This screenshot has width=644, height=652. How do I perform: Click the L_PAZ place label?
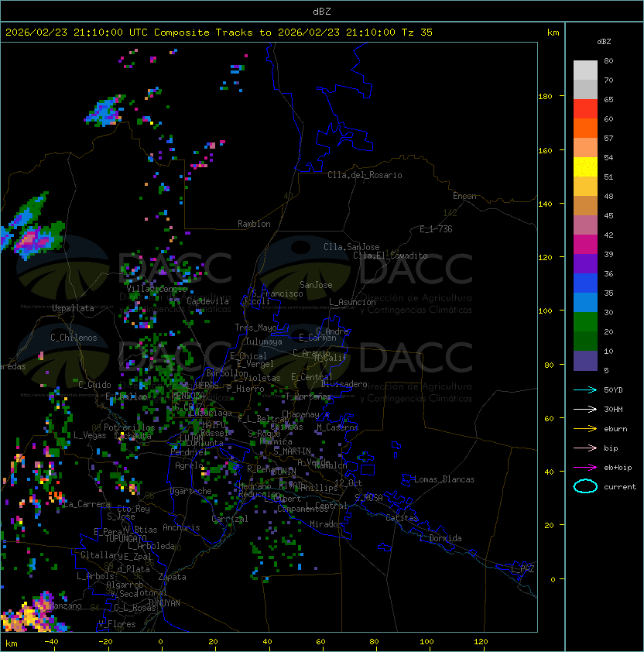[522, 569]
